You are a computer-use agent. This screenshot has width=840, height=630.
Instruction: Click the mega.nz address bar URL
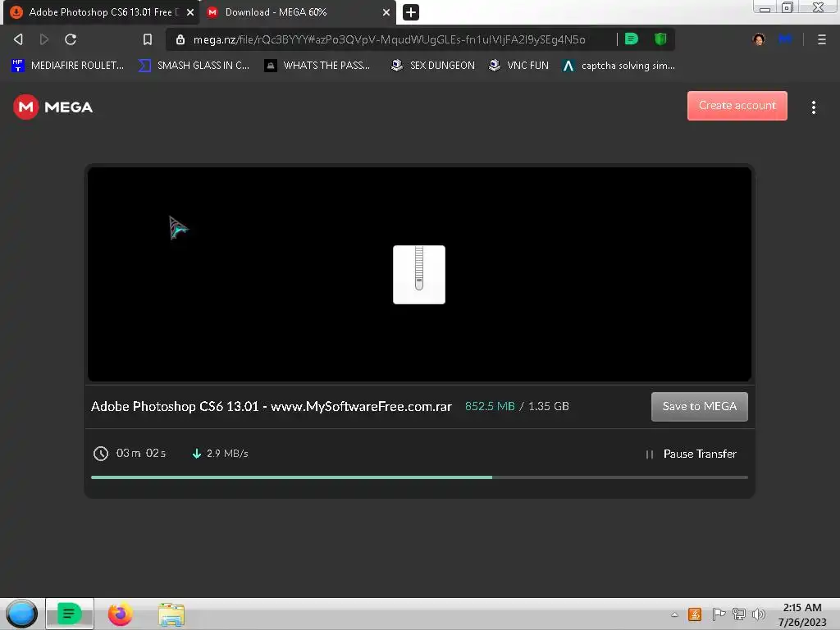[x=390, y=39]
